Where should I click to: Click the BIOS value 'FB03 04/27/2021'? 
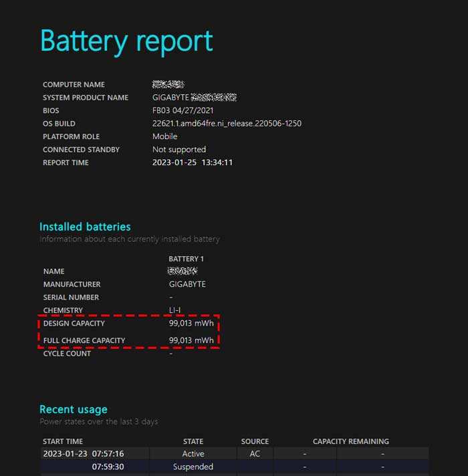pyautogui.click(x=183, y=110)
